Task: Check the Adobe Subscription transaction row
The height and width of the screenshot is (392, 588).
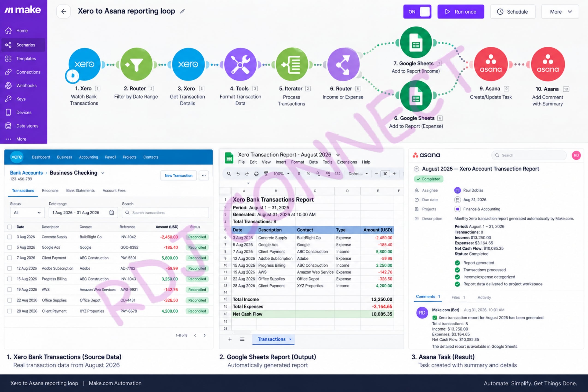Action: (x=9, y=268)
